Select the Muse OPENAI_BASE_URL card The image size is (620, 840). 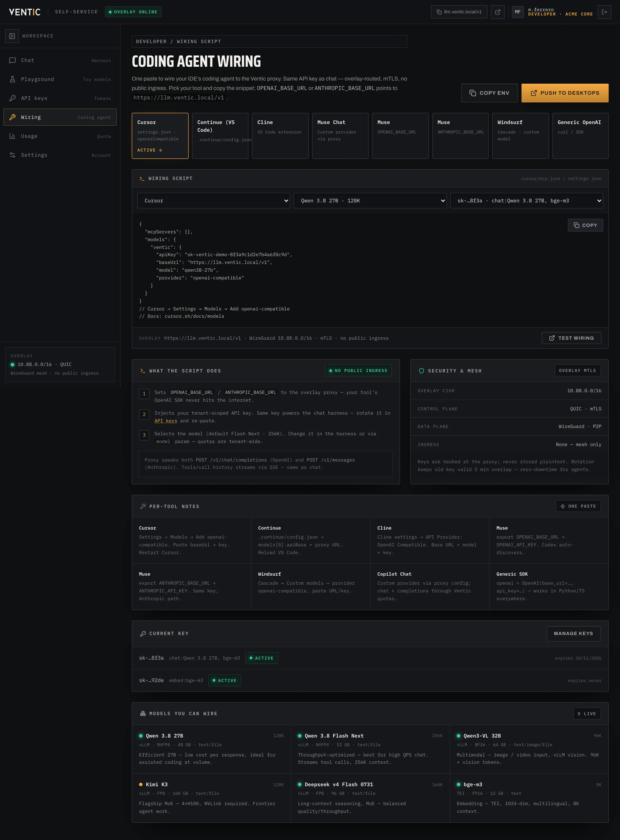point(400,136)
